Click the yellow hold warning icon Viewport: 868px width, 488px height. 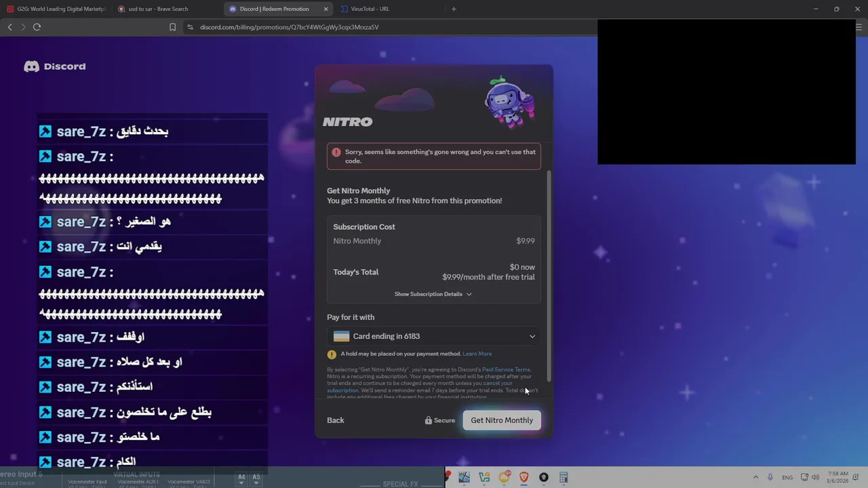(332, 354)
